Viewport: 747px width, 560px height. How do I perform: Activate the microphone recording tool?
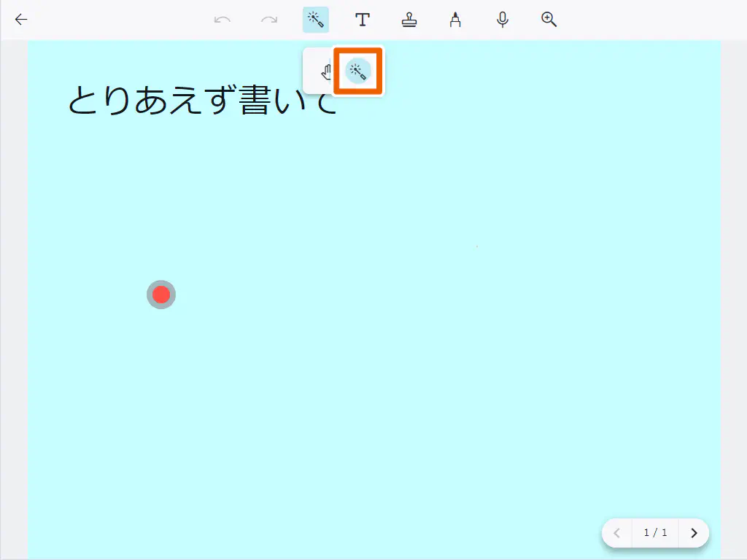click(503, 20)
